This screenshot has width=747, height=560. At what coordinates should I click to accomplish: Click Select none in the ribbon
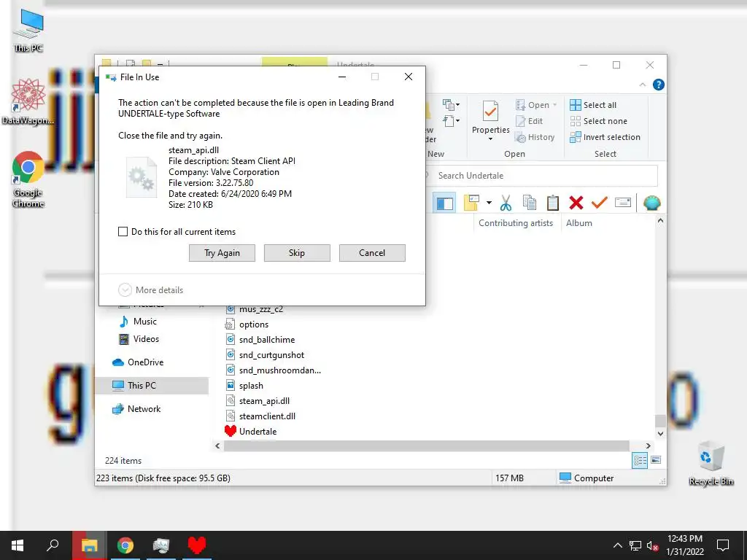coord(598,121)
